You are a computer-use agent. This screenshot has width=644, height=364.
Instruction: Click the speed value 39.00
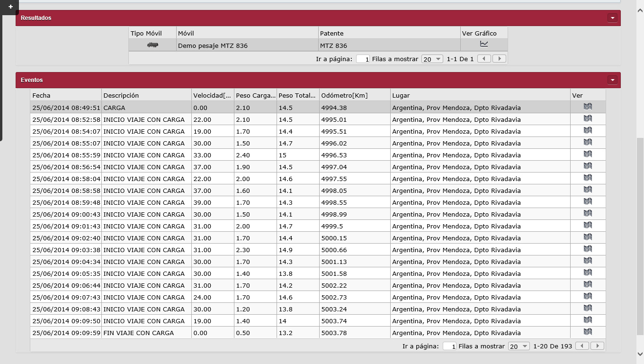202,202
